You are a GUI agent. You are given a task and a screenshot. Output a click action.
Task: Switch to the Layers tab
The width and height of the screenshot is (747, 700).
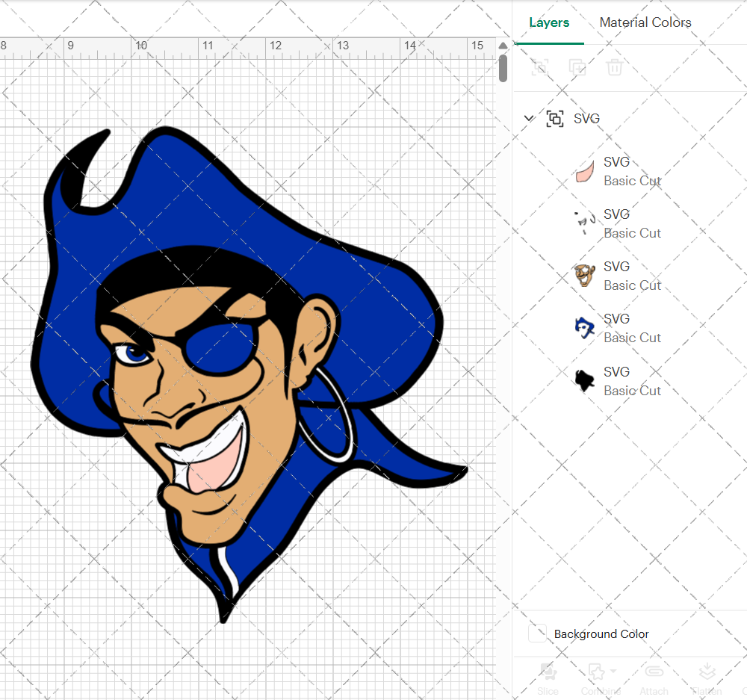549,22
